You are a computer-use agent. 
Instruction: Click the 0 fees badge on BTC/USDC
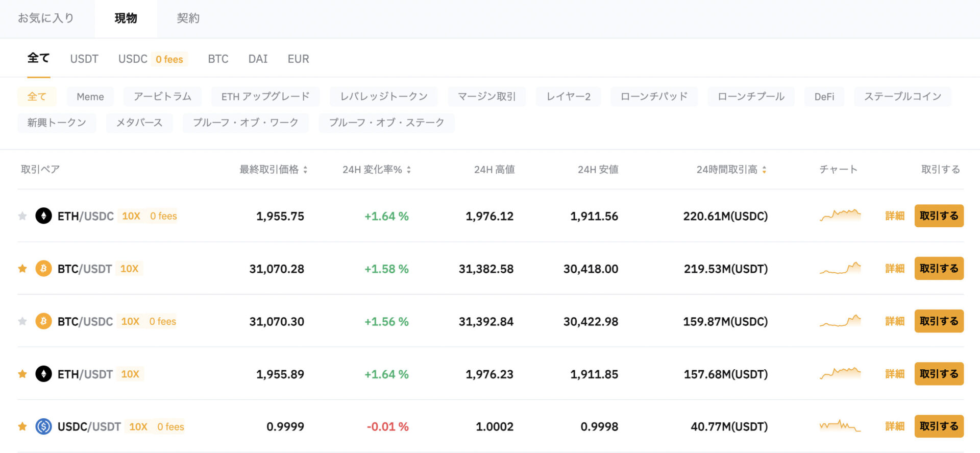[x=163, y=321]
